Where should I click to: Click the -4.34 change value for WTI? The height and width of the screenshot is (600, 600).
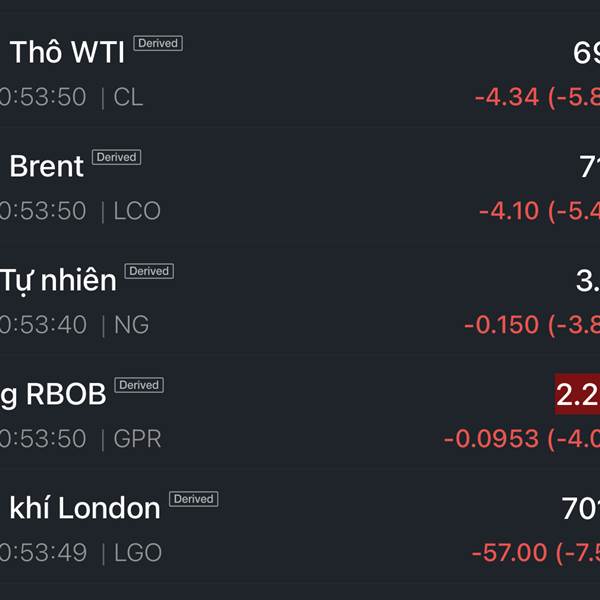[507, 97]
